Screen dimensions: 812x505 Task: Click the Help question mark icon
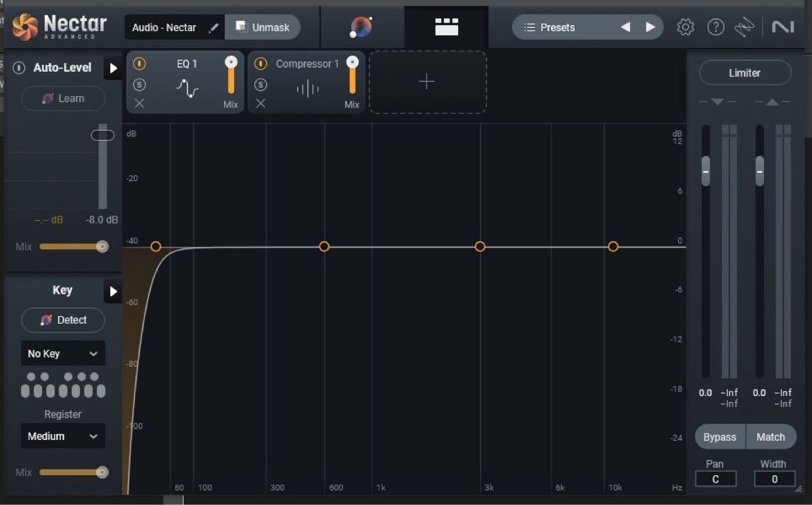pos(716,26)
